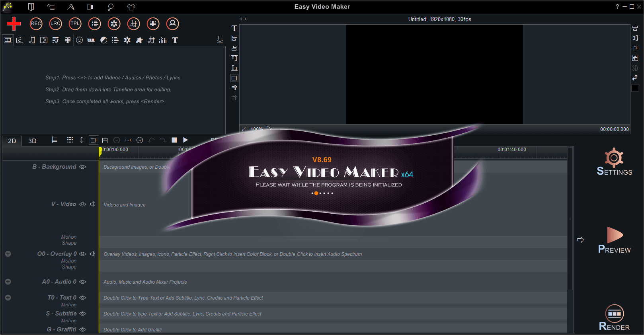Click the T-shirt skin icon in title bar
644x335 pixels.
pos(131,7)
